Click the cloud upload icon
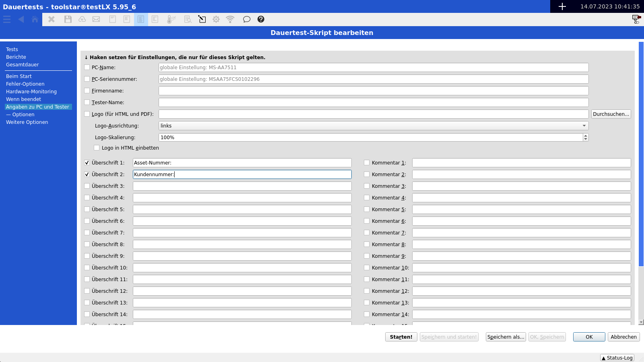The width and height of the screenshot is (644, 362). pyautogui.click(x=82, y=19)
